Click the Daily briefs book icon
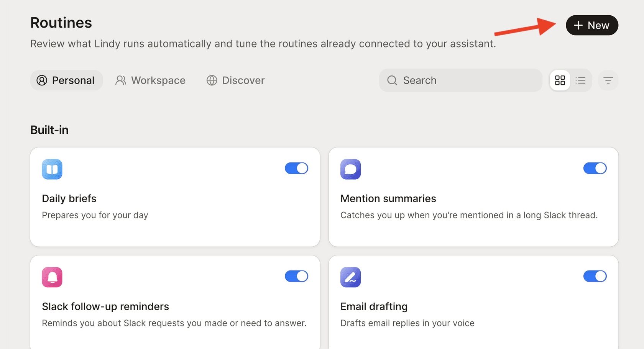 click(x=52, y=169)
